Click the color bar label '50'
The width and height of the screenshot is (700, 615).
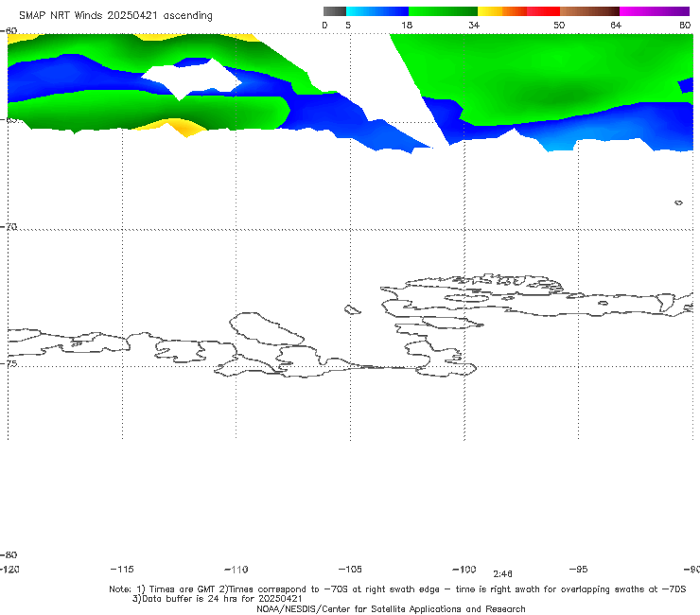[559, 25]
